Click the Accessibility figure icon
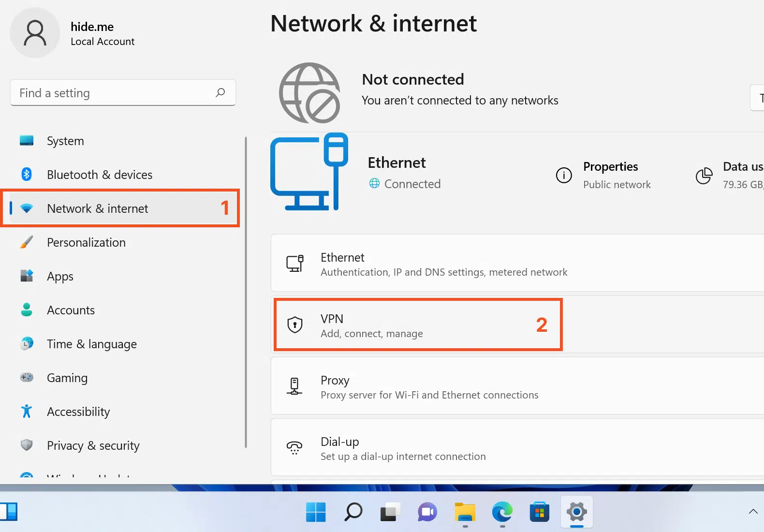Screen dimensions: 764x532 click(x=27, y=411)
